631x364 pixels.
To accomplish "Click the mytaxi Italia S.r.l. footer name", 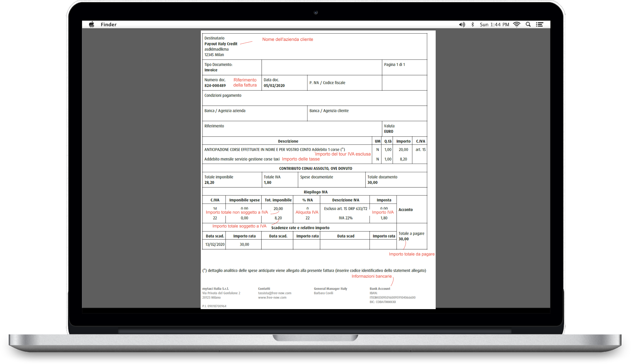I will 216,289.
